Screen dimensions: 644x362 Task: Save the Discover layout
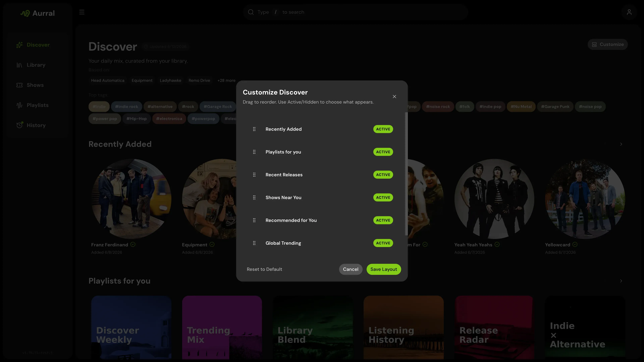[x=384, y=269]
